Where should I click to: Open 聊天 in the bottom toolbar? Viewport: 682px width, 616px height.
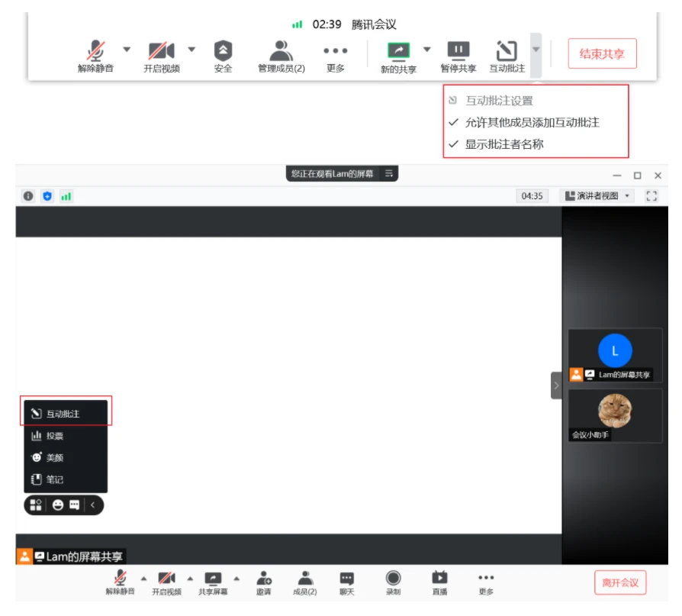click(346, 582)
